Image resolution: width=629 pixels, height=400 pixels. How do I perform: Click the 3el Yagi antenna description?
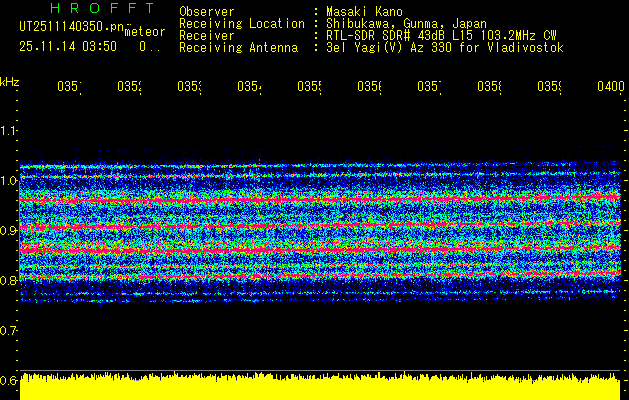point(445,48)
